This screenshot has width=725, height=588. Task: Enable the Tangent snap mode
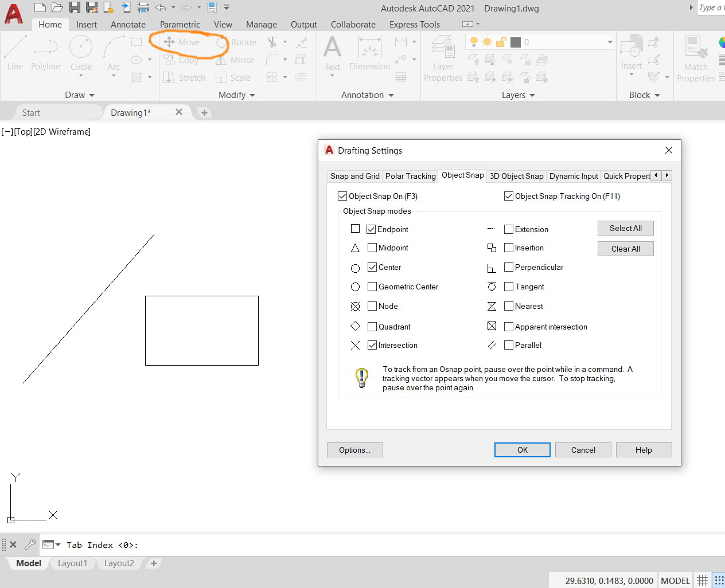coord(509,287)
